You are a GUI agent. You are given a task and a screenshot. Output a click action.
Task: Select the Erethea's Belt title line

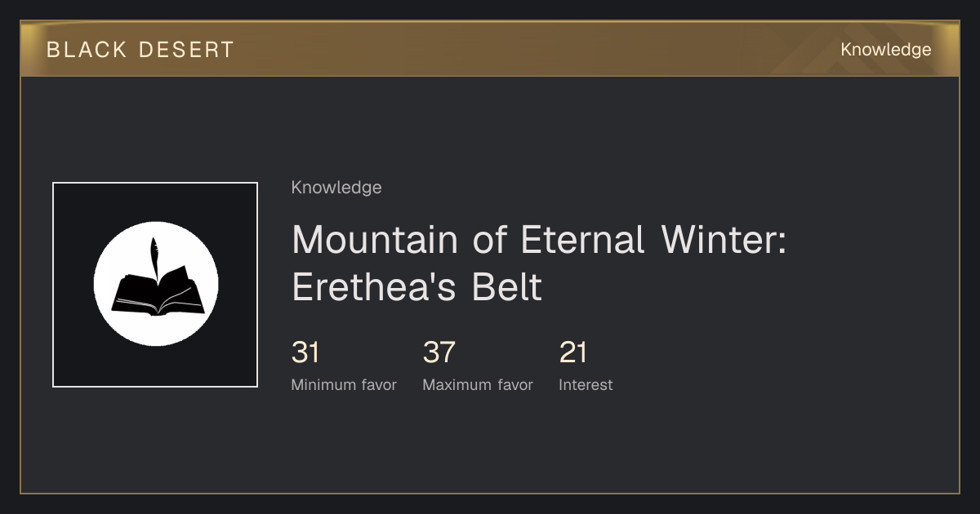point(416,287)
